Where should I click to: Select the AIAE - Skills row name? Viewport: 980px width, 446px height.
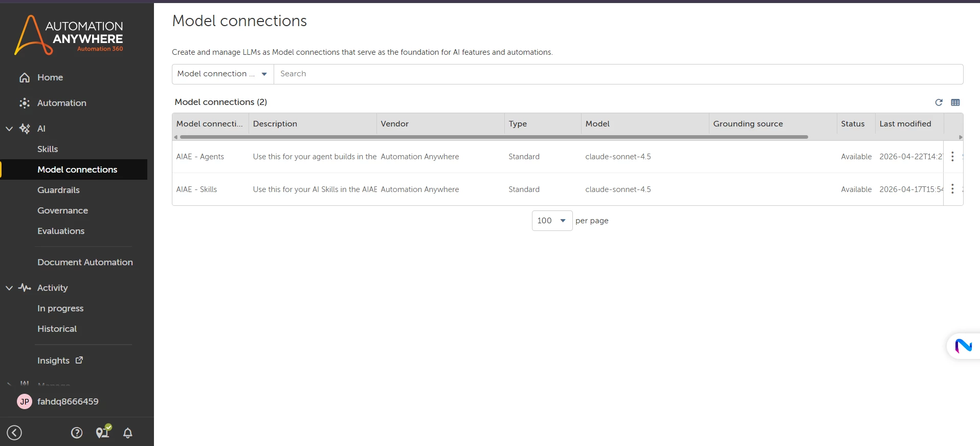[196, 189]
